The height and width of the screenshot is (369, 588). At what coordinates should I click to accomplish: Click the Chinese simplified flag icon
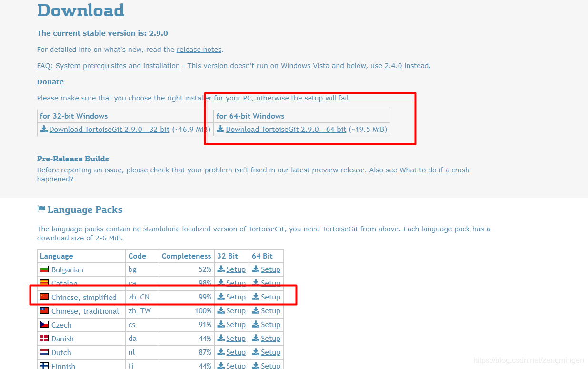point(44,297)
